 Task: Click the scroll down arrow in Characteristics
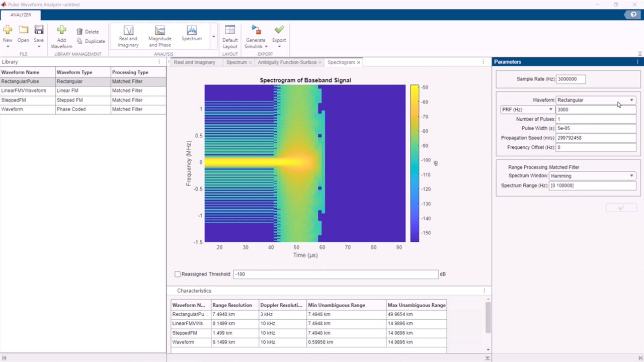click(x=488, y=350)
